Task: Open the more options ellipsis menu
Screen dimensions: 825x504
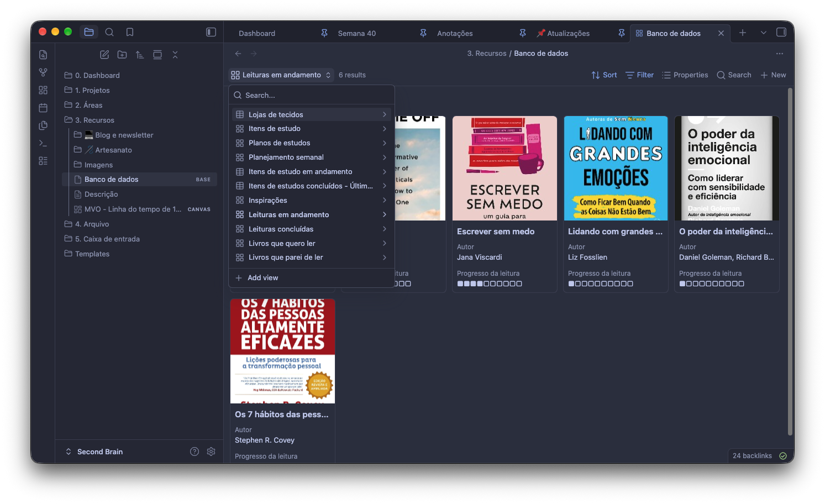Action: [780, 54]
